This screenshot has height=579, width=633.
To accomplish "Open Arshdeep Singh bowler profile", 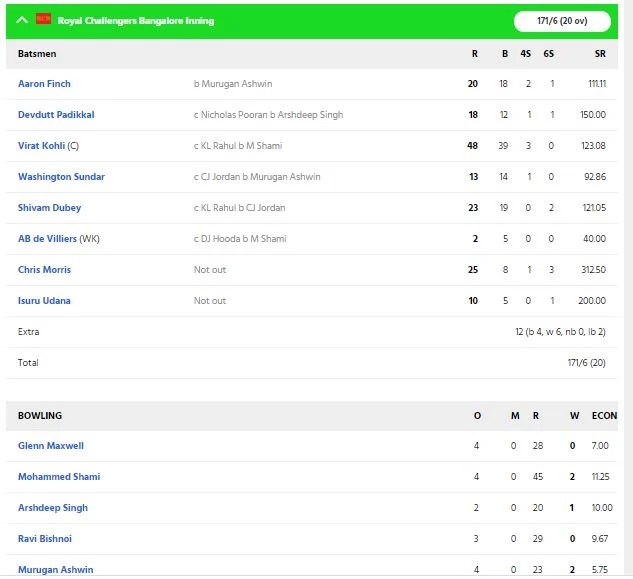I will [52, 508].
